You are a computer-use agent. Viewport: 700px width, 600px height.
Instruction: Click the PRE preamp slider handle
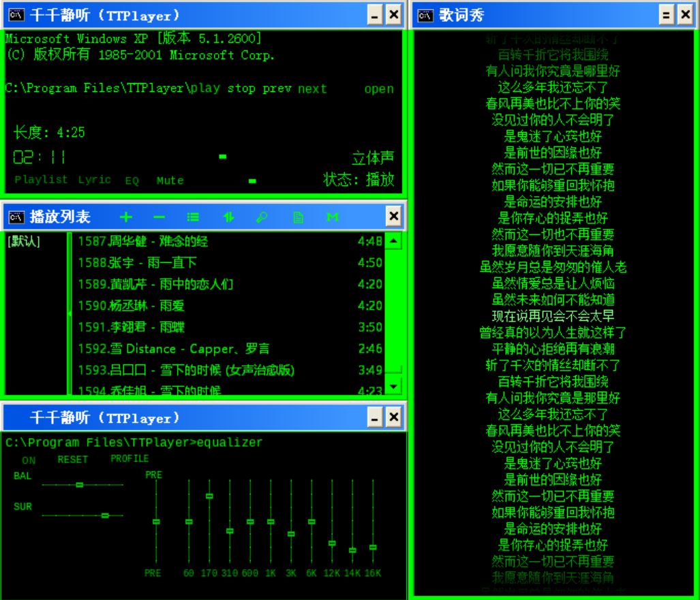click(x=156, y=522)
